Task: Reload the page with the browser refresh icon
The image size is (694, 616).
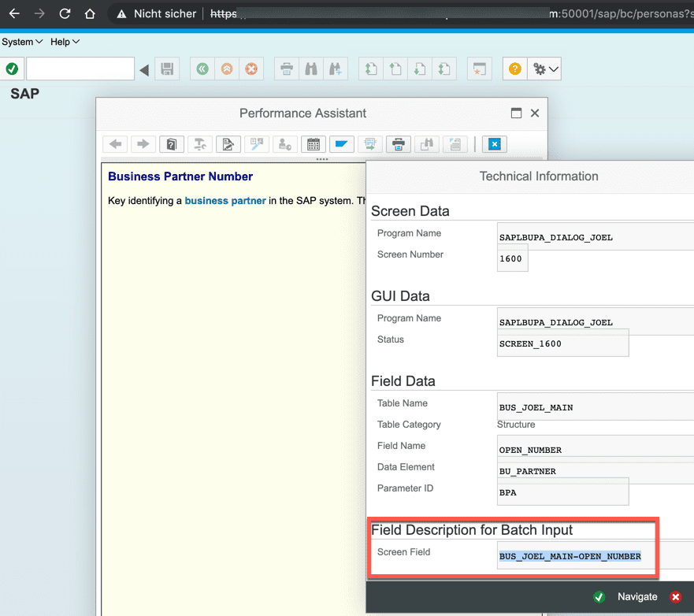Action: pos(65,13)
